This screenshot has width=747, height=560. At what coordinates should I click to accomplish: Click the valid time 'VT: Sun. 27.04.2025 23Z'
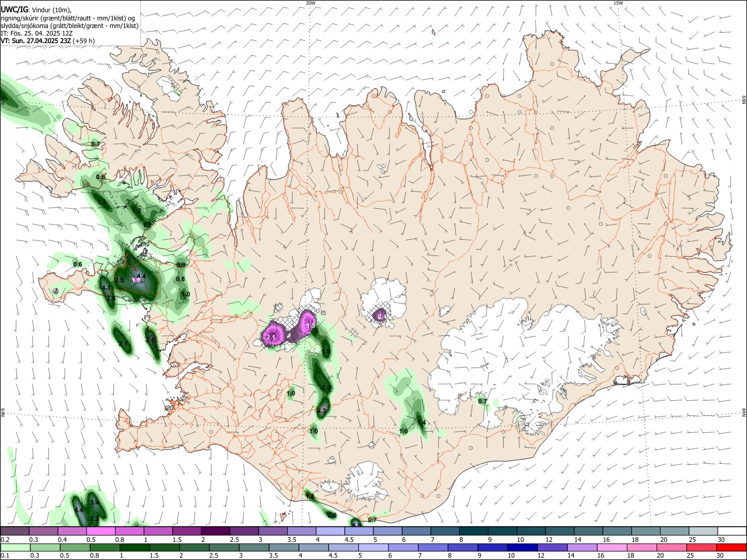[36, 41]
